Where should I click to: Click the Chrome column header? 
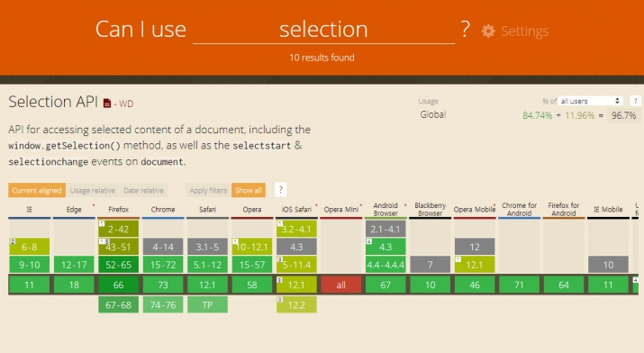(x=163, y=209)
